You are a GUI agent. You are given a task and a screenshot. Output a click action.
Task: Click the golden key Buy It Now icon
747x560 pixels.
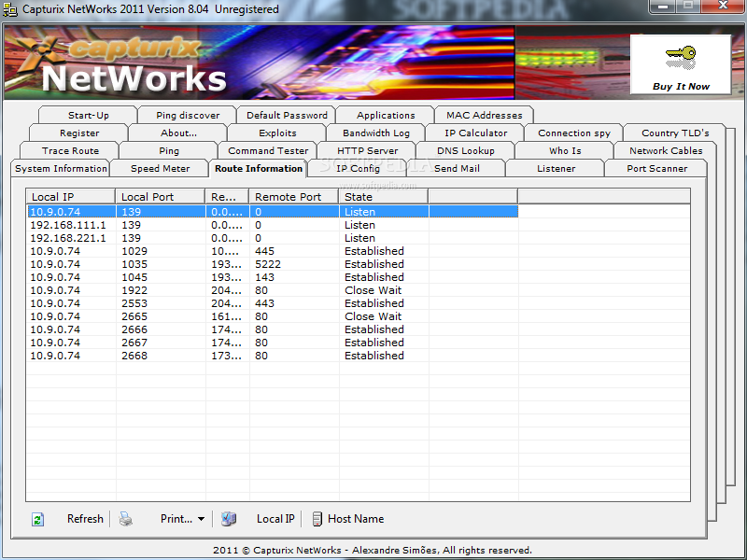click(x=681, y=57)
